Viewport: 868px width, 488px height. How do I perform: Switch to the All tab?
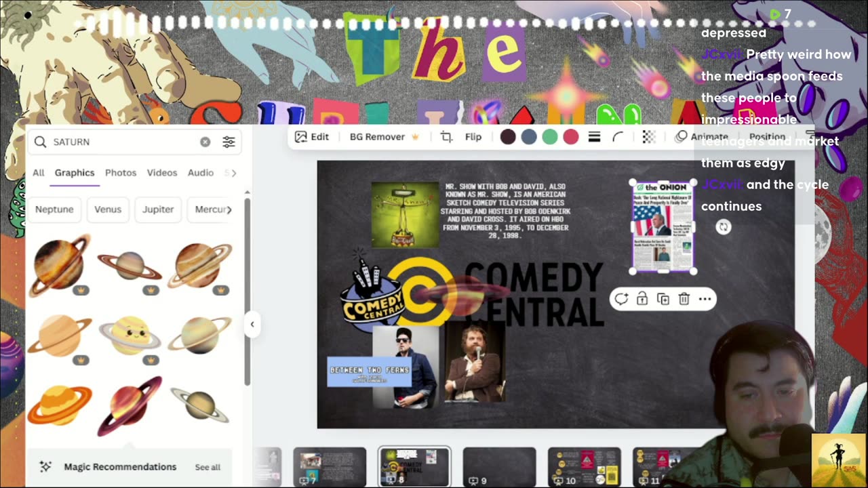click(39, 173)
